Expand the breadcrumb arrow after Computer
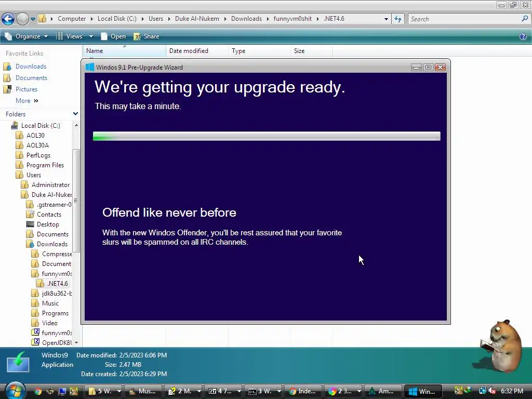 tap(91, 19)
